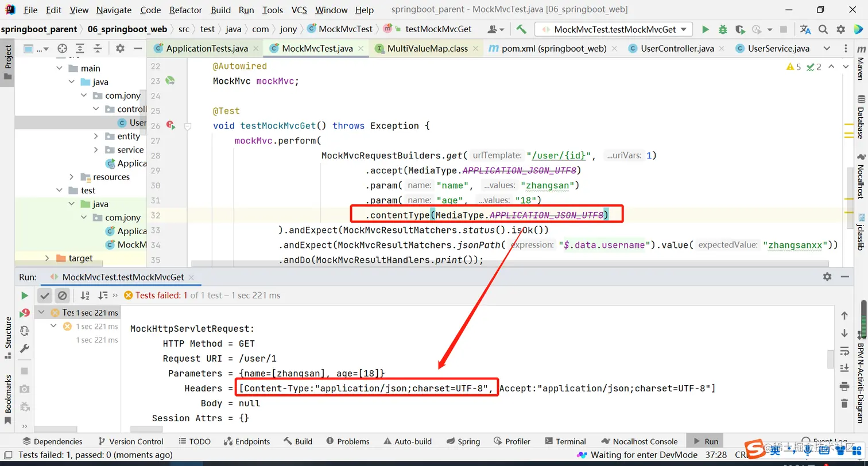
Task: Click print icon beside console output
Action: pos(844,386)
